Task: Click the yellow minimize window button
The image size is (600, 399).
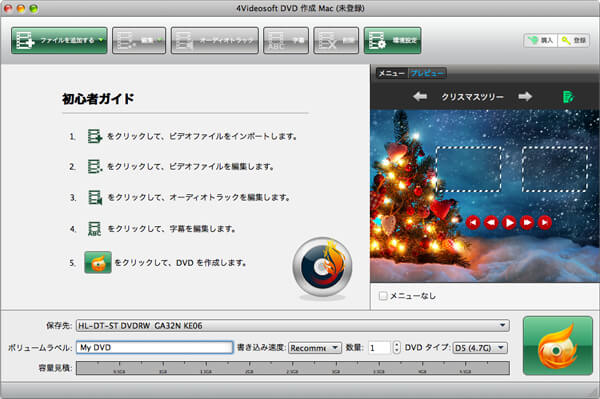Action: pos(21,8)
